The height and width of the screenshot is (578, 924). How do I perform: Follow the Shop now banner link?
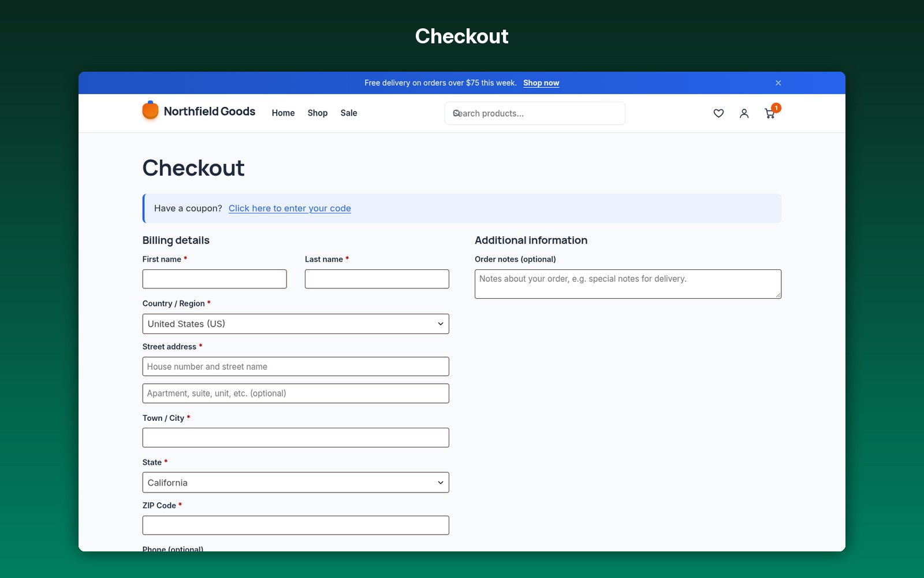click(x=541, y=83)
